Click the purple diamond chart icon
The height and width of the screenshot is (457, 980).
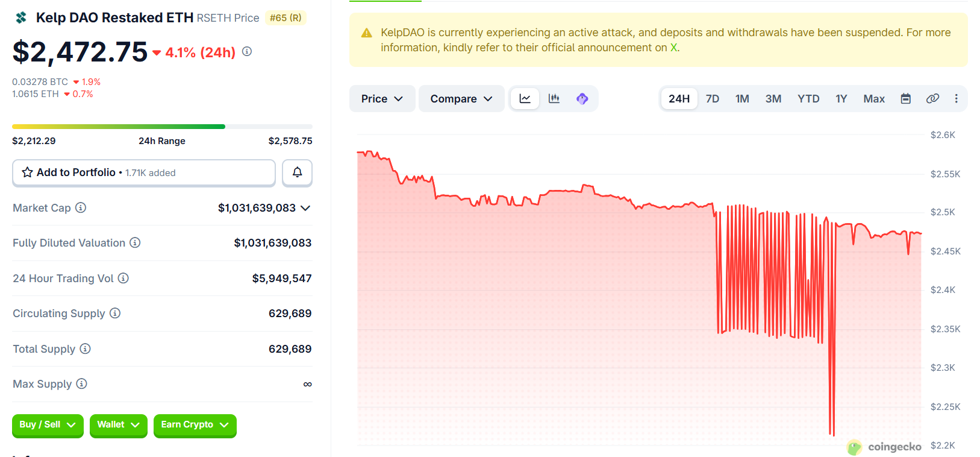point(582,99)
